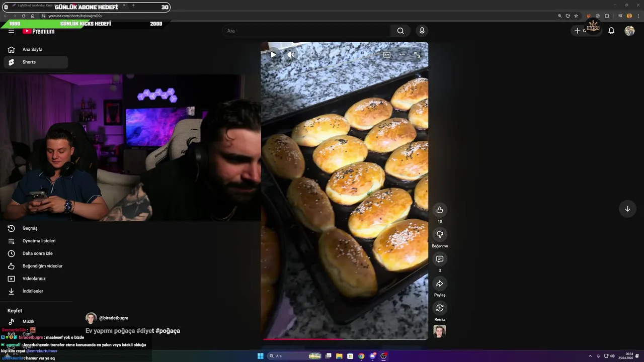This screenshot has height=362, width=644.
Task: Click the Ara search input field
Action: (306, 31)
